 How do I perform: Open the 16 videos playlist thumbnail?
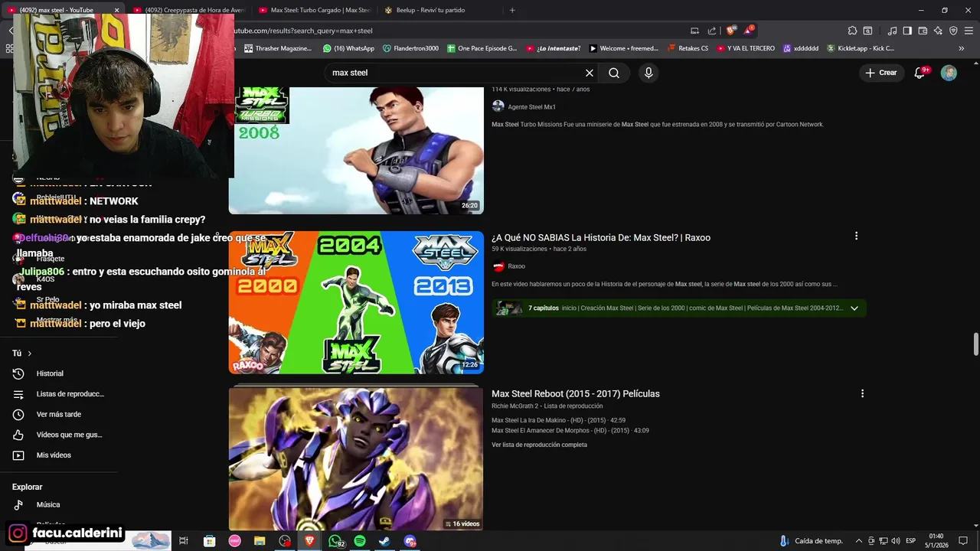point(356,458)
